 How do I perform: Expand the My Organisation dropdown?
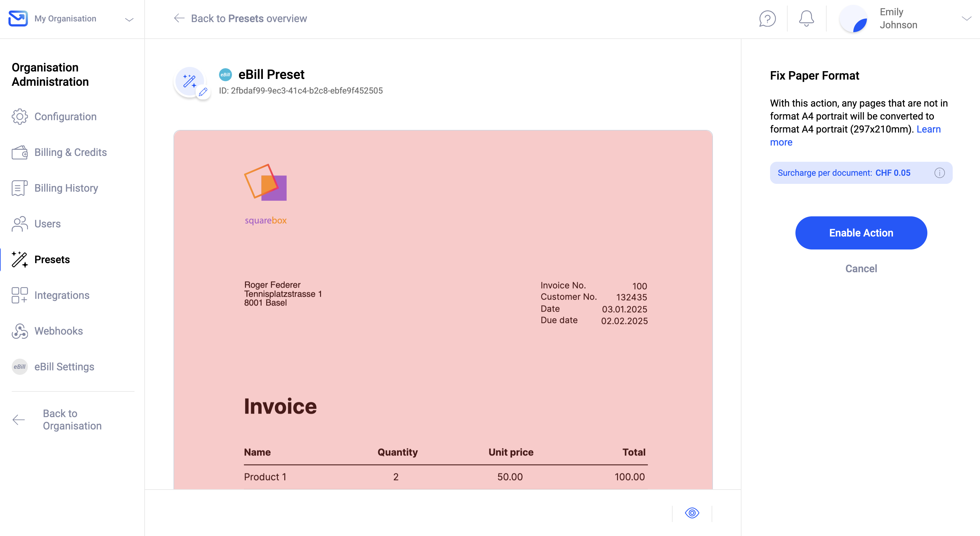click(129, 19)
